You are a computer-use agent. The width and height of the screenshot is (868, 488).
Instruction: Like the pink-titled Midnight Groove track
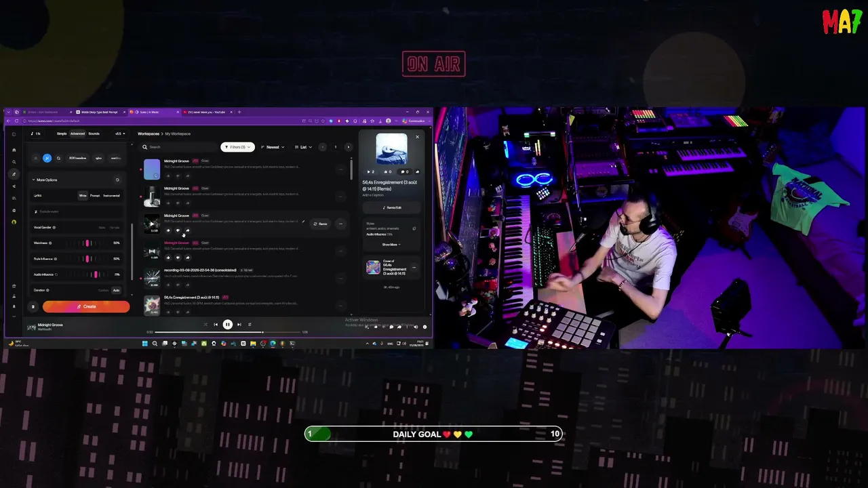pyautogui.click(x=168, y=258)
